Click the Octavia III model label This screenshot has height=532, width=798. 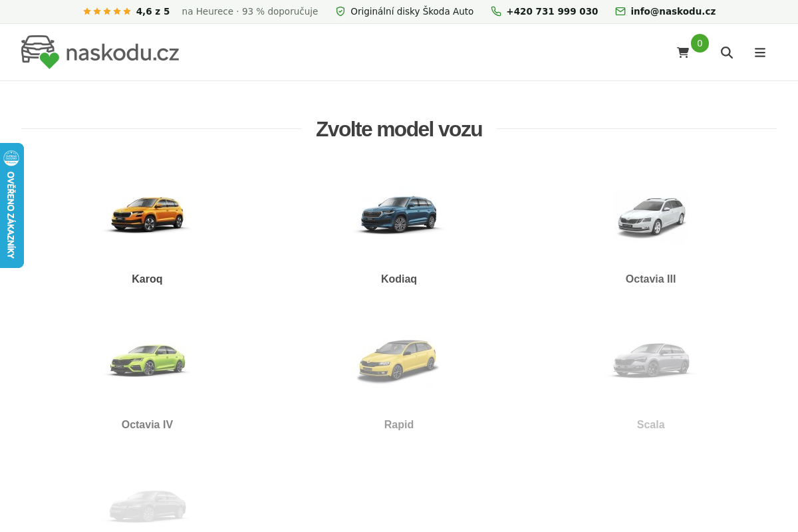[x=651, y=279]
